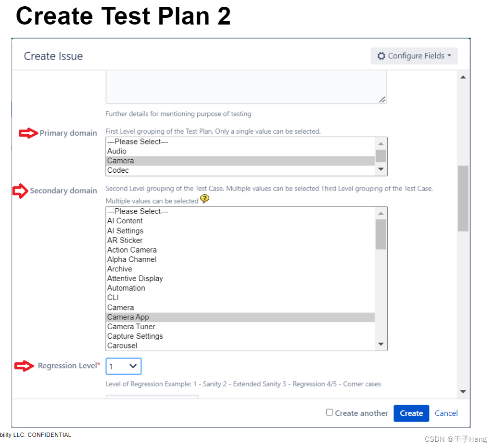The width and height of the screenshot is (494, 448).
Task: Select Codec in Primary domain list
Action: pos(241,170)
